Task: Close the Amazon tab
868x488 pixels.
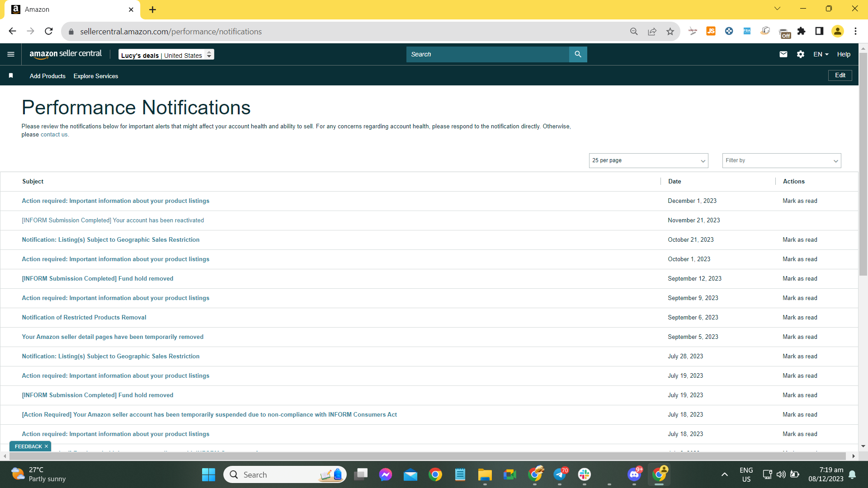Action: click(131, 9)
